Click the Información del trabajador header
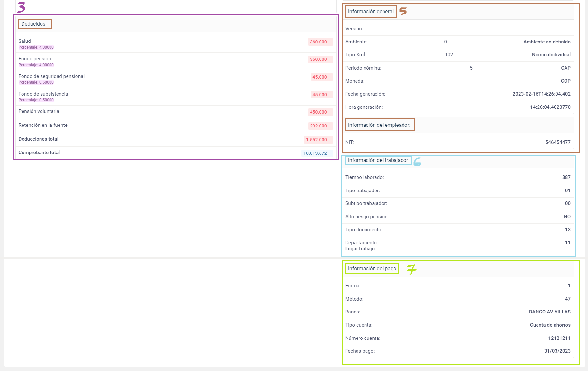588x372 pixels. (x=378, y=160)
